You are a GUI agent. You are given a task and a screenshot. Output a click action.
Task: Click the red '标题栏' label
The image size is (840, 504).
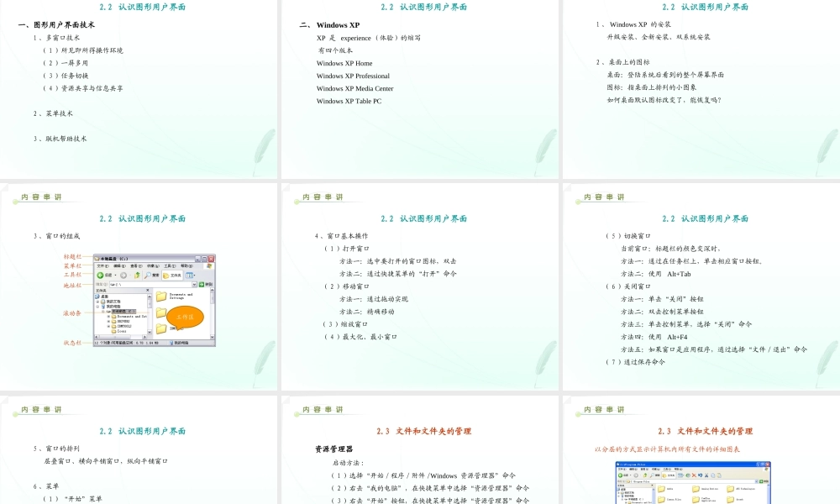[x=72, y=256]
